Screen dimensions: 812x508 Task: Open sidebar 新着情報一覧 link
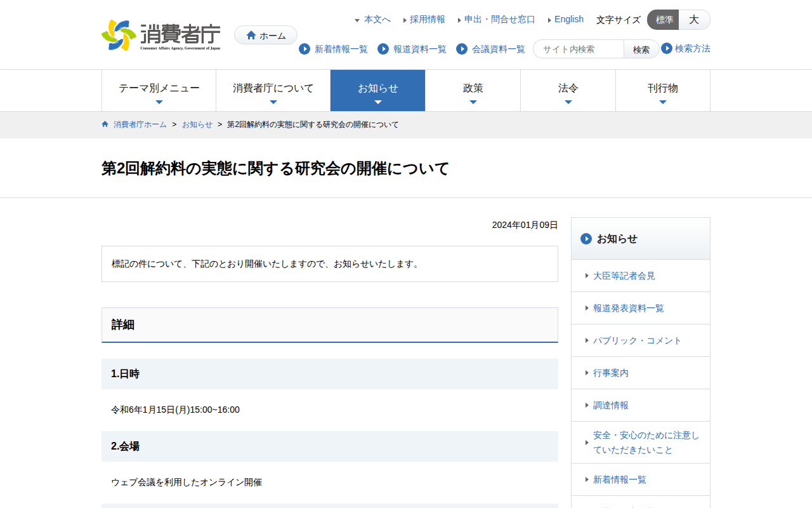[x=620, y=479]
